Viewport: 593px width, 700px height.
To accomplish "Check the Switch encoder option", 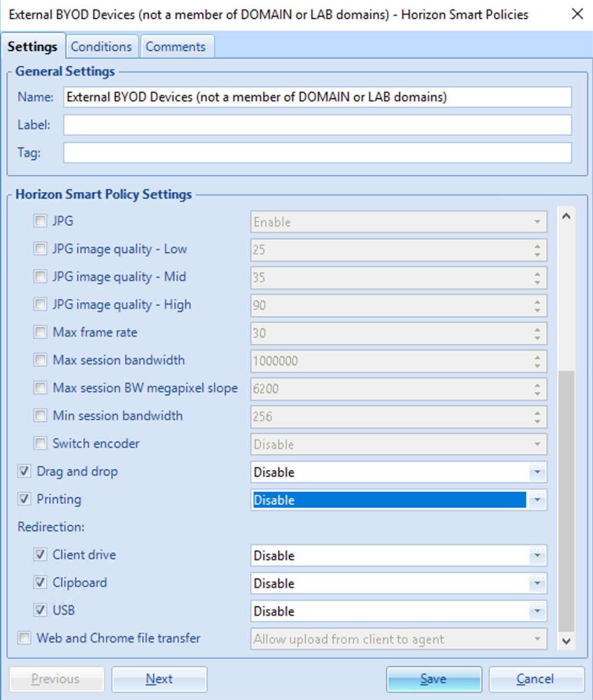I will click(x=40, y=444).
